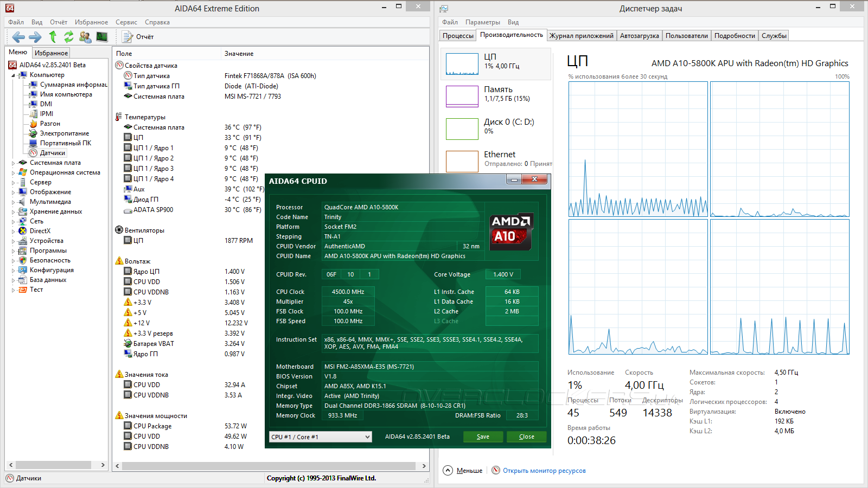Switch to the Процессы tab in Task Manager
The image size is (868, 488).
pyautogui.click(x=458, y=36)
